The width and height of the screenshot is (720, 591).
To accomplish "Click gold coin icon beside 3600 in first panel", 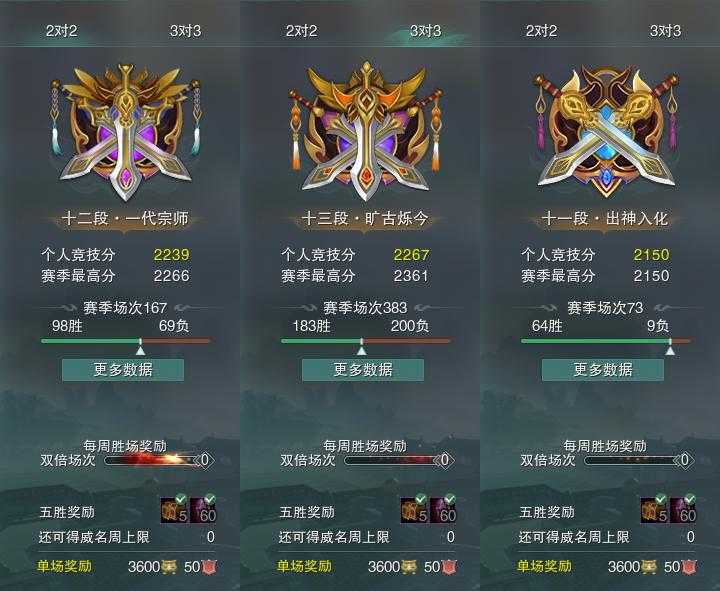I will click(x=169, y=567).
